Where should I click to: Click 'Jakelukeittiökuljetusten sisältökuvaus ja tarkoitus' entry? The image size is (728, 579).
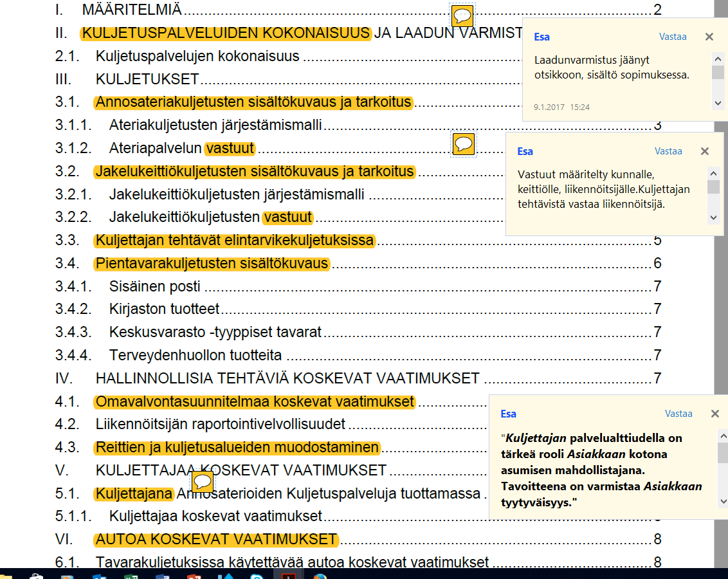pos(255,171)
